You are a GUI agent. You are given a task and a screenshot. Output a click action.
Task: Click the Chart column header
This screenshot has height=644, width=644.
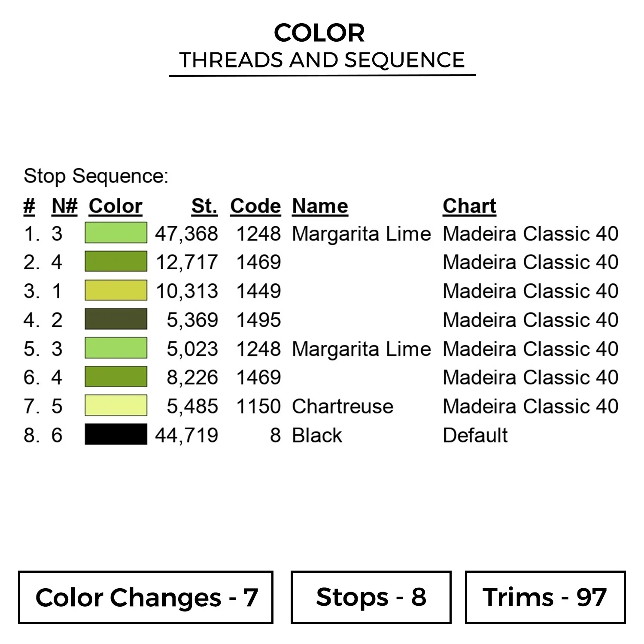pos(469,206)
